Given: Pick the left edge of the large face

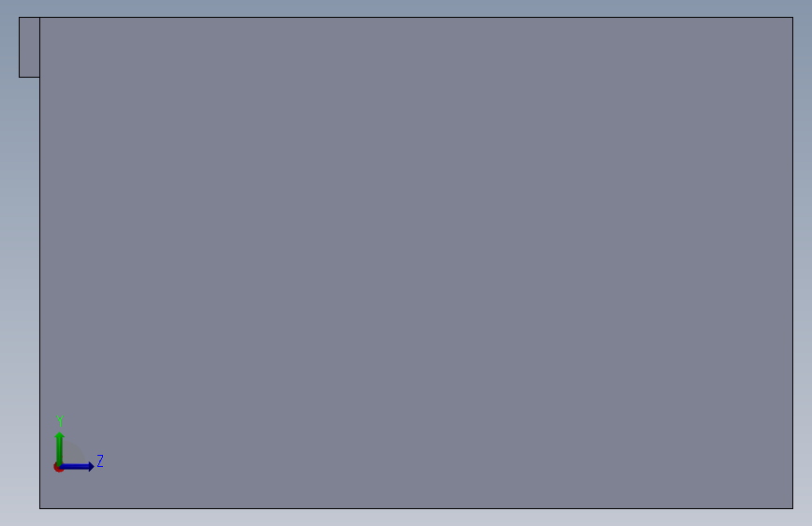Looking at the screenshot, I should (x=40, y=293).
